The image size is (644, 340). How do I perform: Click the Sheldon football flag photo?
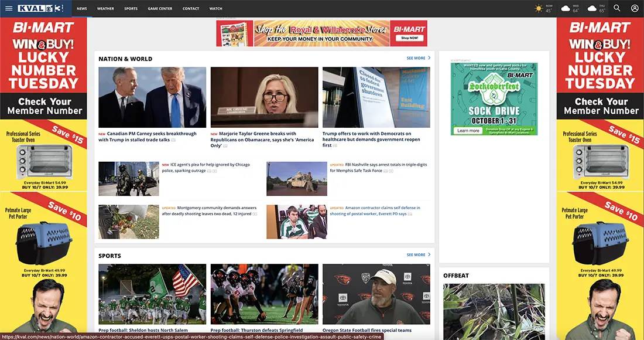[152, 294]
